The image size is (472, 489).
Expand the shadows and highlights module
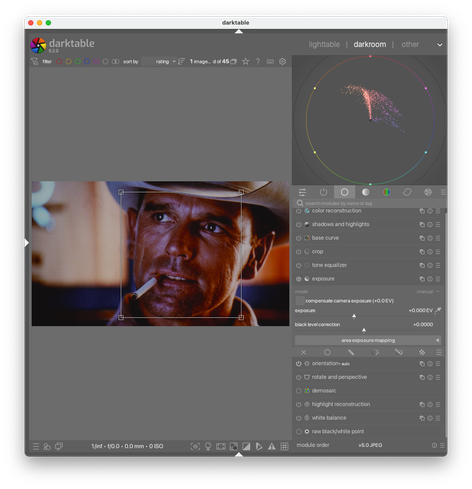[x=340, y=224]
